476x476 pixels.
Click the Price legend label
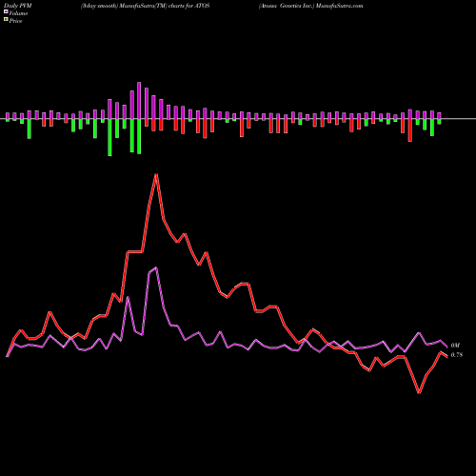pyautogui.click(x=15, y=21)
